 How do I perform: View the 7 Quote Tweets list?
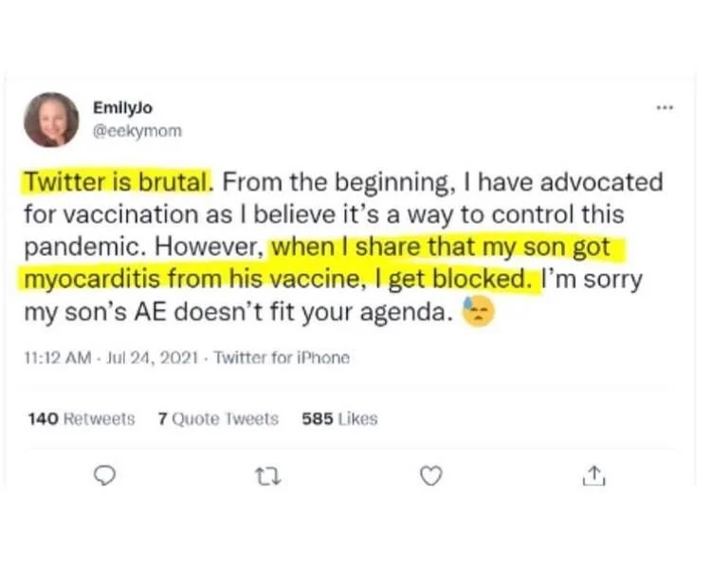click(218, 418)
